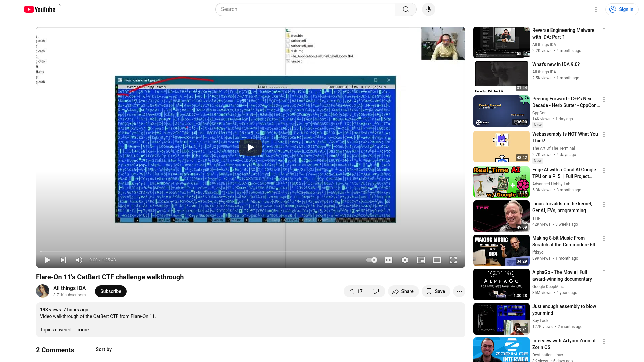The width and height of the screenshot is (644, 362).
Task: Toggle fullscreen mode for video
Action: (453, 260)
